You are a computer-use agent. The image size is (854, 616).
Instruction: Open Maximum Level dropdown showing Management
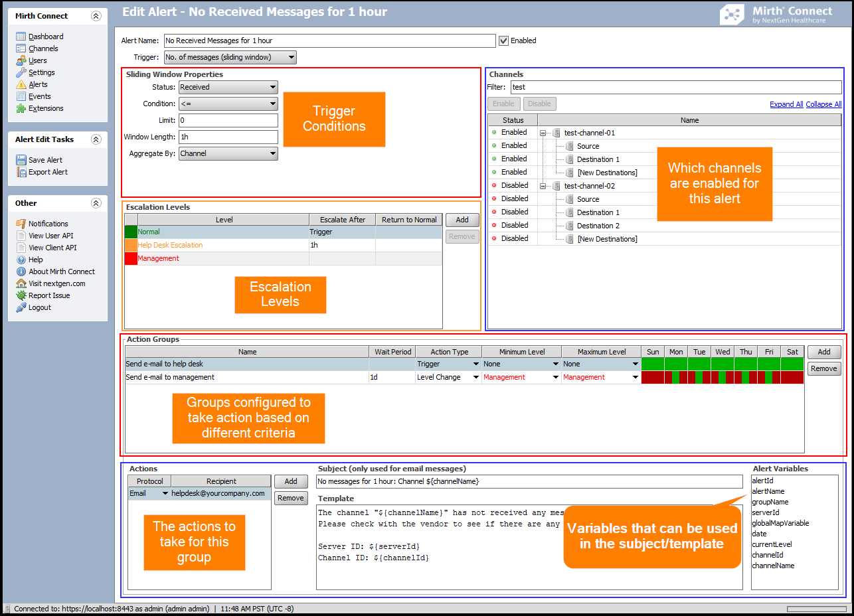point(601,377)
